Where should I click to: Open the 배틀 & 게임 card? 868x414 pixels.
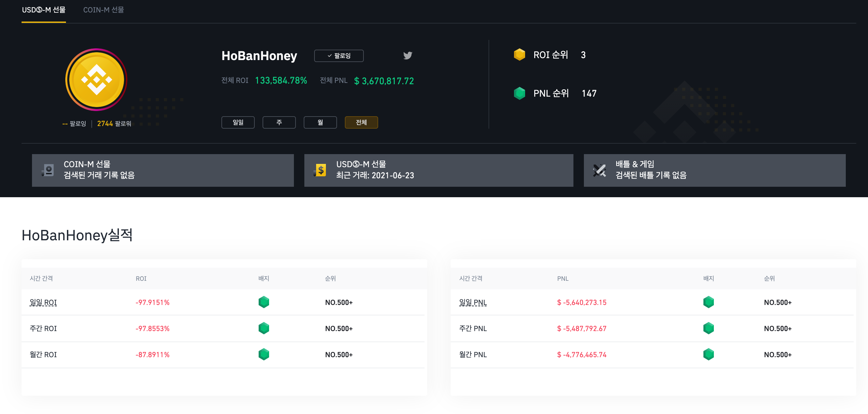pyautogui.click(x=714, y=170)
